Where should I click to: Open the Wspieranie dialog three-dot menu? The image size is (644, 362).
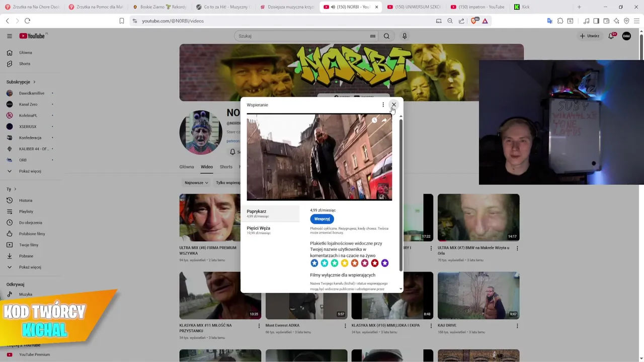(383, 105)
